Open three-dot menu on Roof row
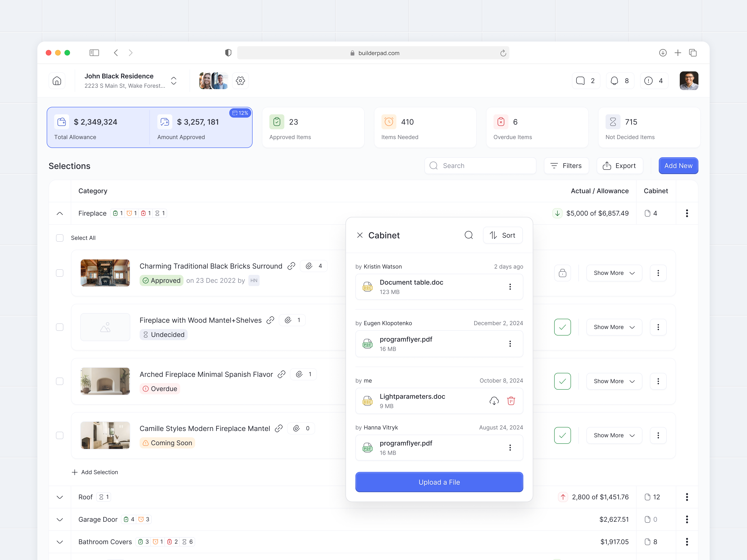Screen dimensions: 747x560 687,497
